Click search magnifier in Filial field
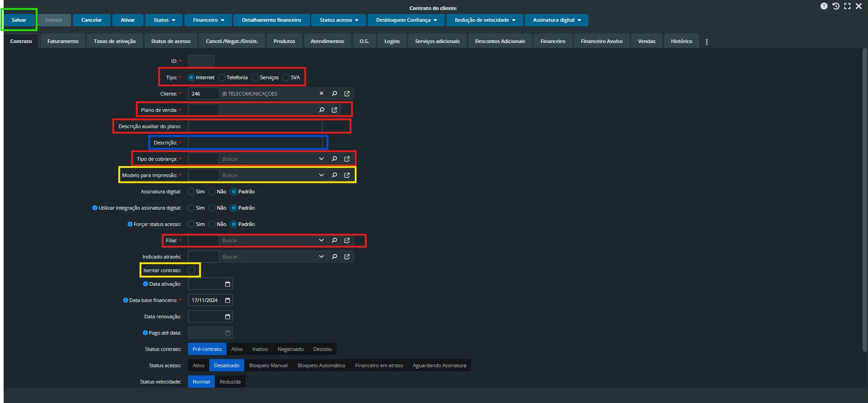868x403 pixels. pos(334,240)
